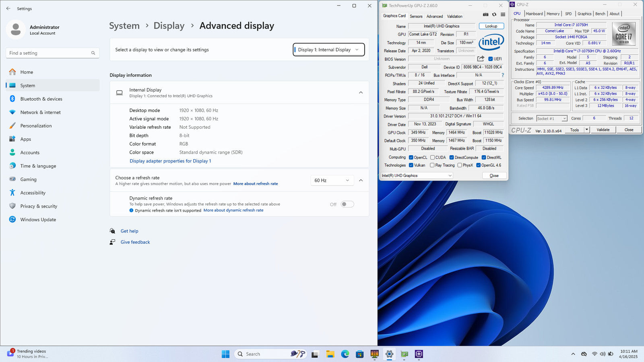Show hidden system tray icons
Viewport: 644px width, 362px height.
[x=573, y=354]
